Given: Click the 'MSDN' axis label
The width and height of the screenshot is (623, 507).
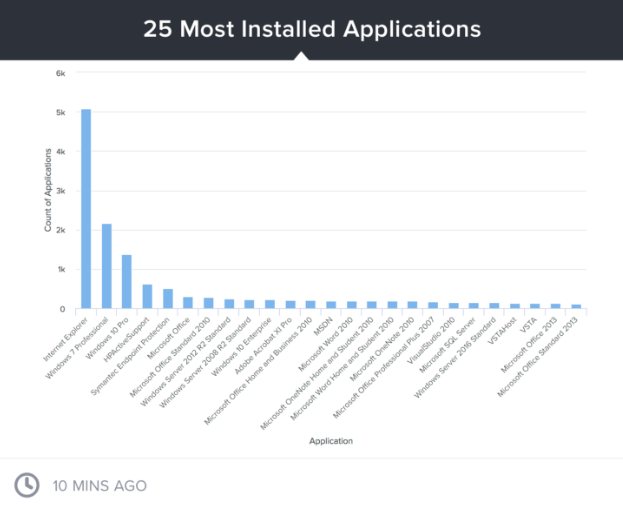Looking at the screenshot, I should point(323,326).
